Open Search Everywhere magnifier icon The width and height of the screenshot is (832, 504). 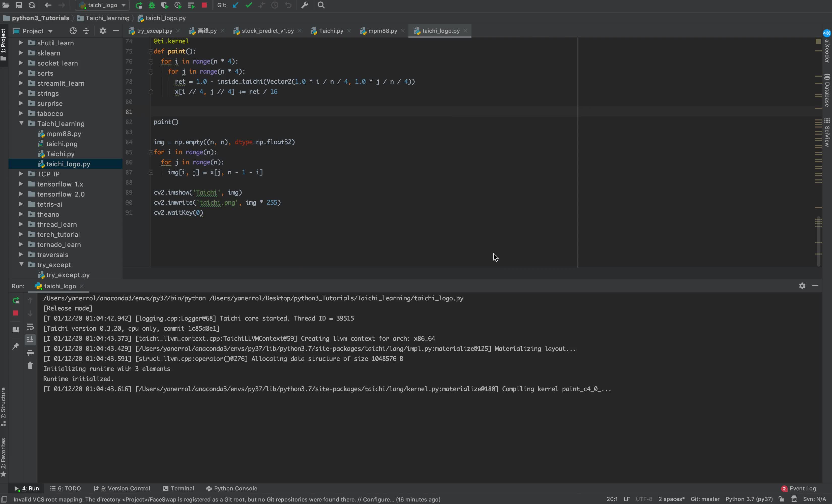(x=321, y=5)
